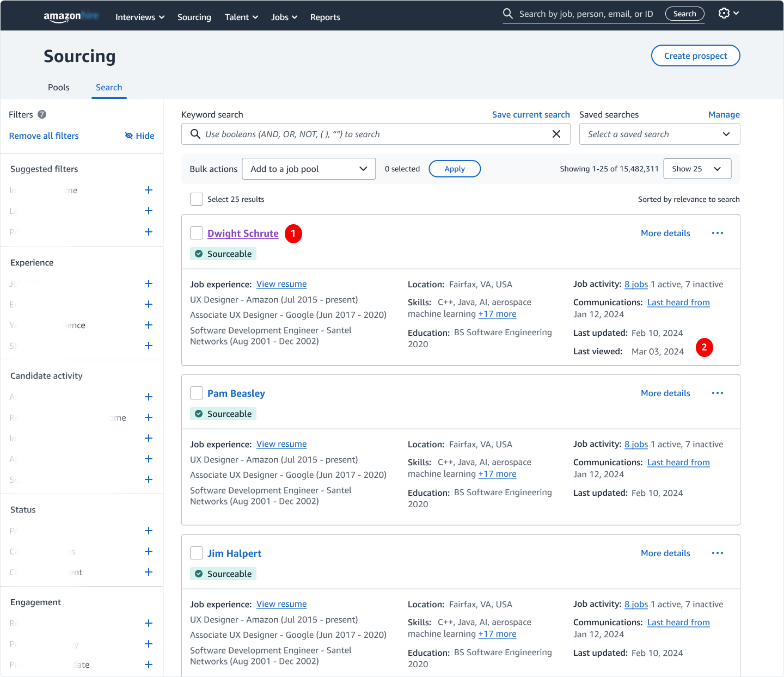Click the Sourceable badge on Dwight Schrute's card

(223, 254)
